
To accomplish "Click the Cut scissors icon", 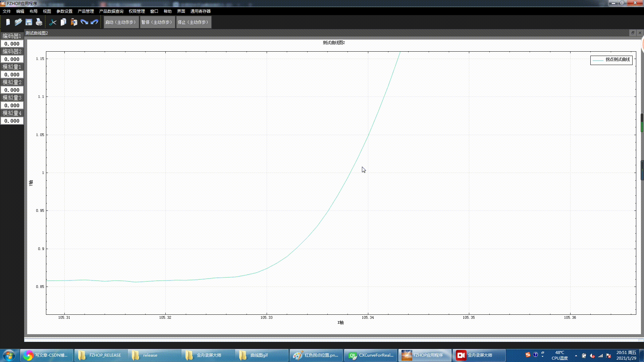I will tap(53, 22).
